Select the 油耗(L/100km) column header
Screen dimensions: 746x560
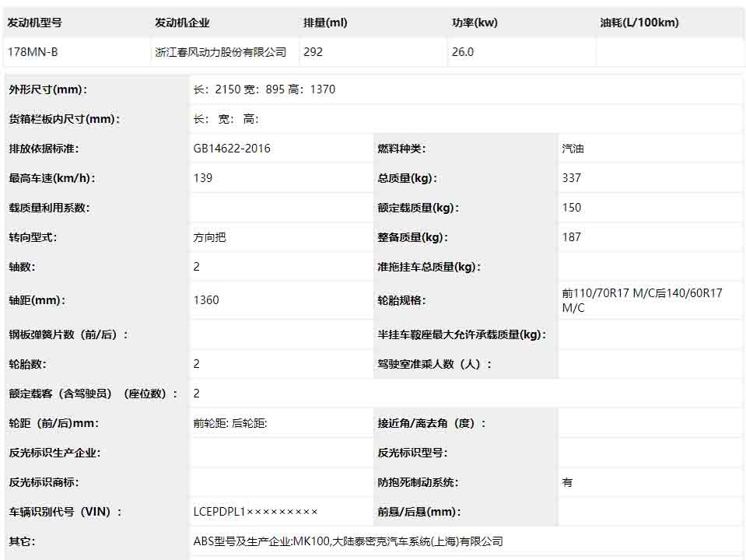(x=639, y=23)
